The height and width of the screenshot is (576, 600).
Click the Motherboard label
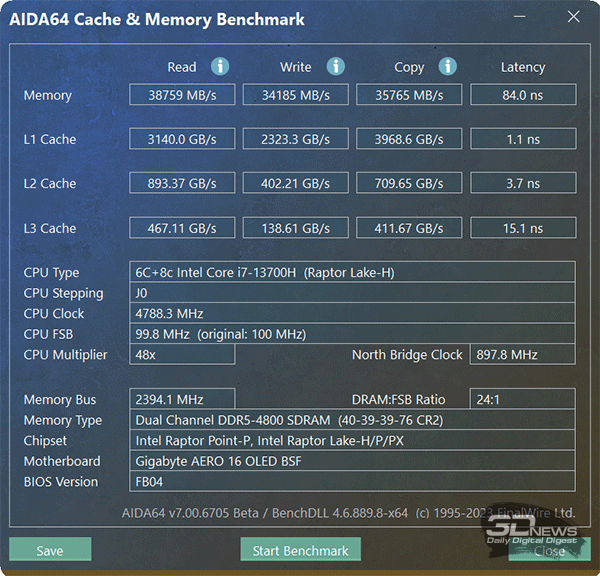coord(62,461)
